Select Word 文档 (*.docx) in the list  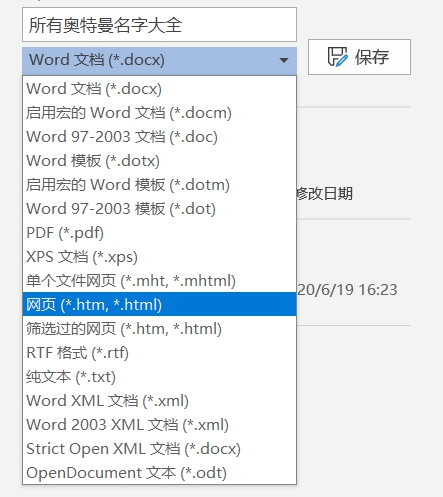(159, 89)
